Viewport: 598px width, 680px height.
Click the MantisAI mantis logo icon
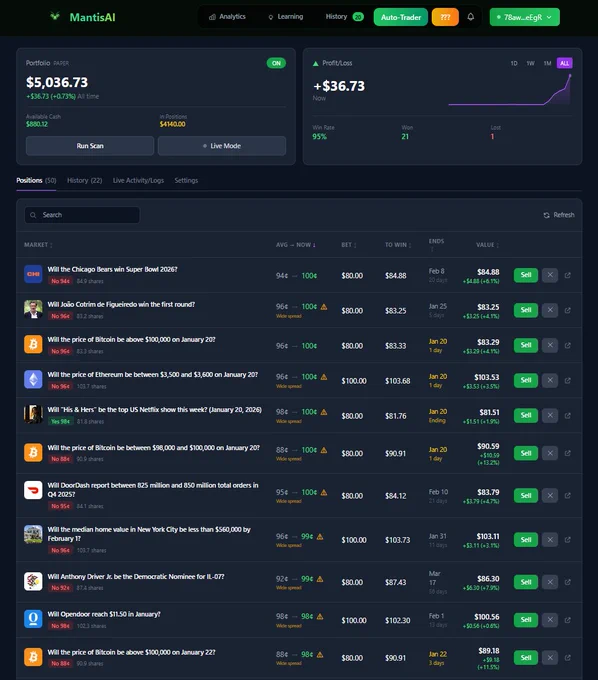[x=55, y=16]
